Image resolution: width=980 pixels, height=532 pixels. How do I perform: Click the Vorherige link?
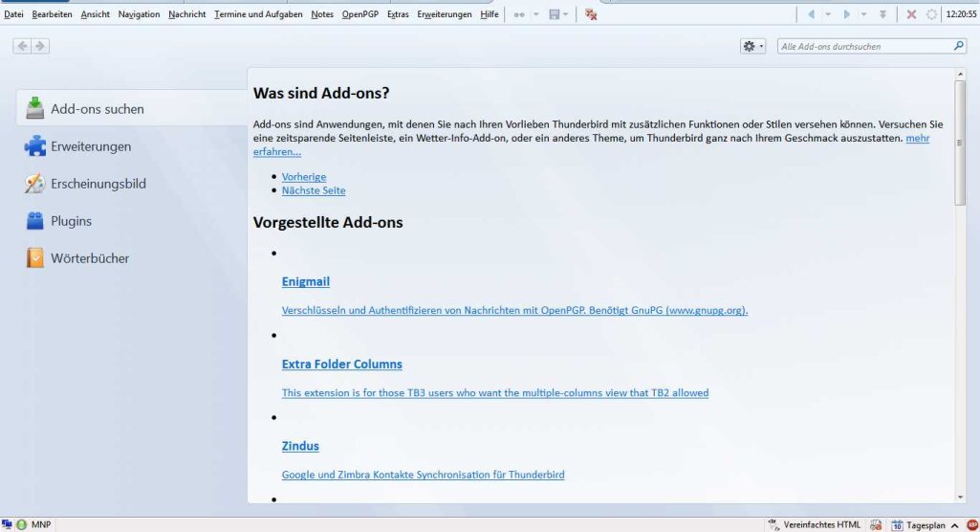[304, 177]
